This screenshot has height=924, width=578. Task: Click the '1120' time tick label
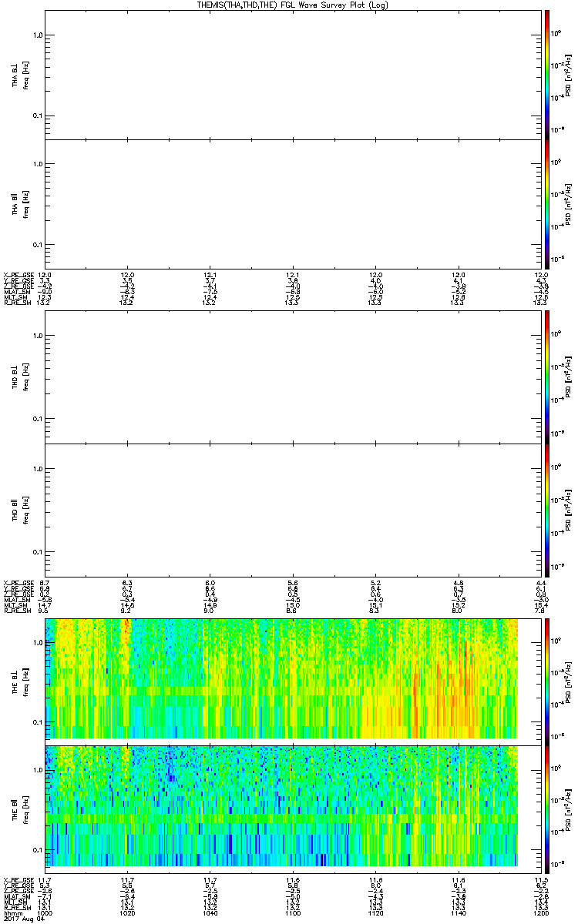point(376,912)
